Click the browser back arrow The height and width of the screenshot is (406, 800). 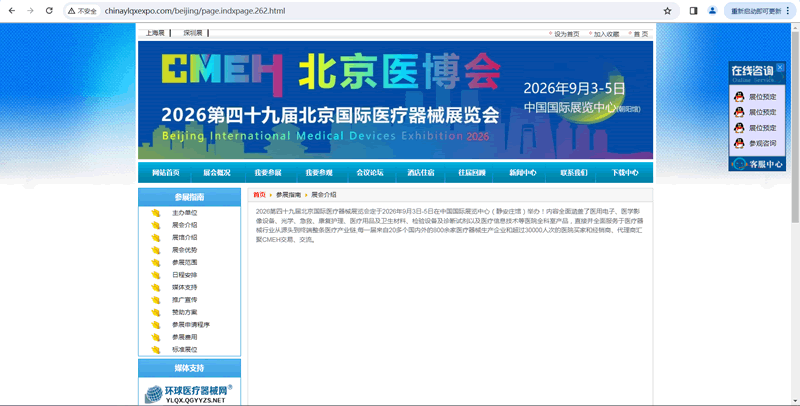[10, 11]
